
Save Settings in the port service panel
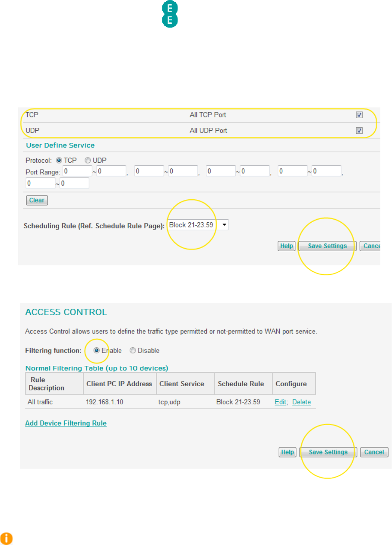[x=328, y=246]
